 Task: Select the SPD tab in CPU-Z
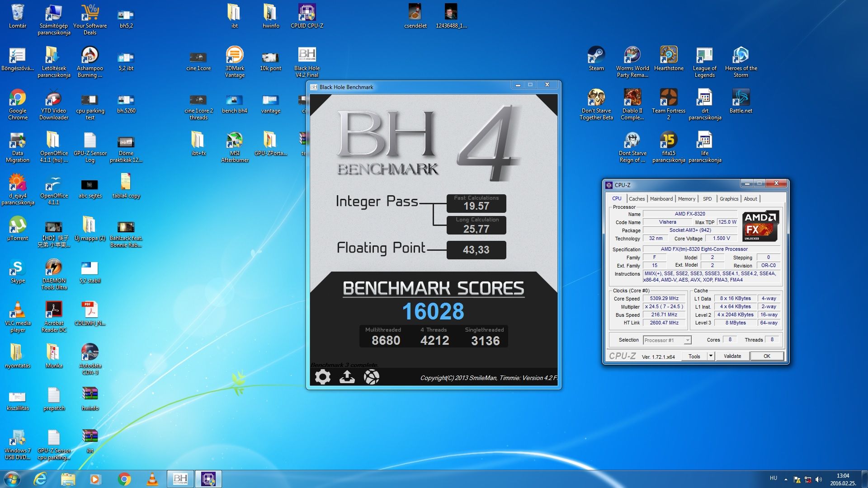pos(707,199)
